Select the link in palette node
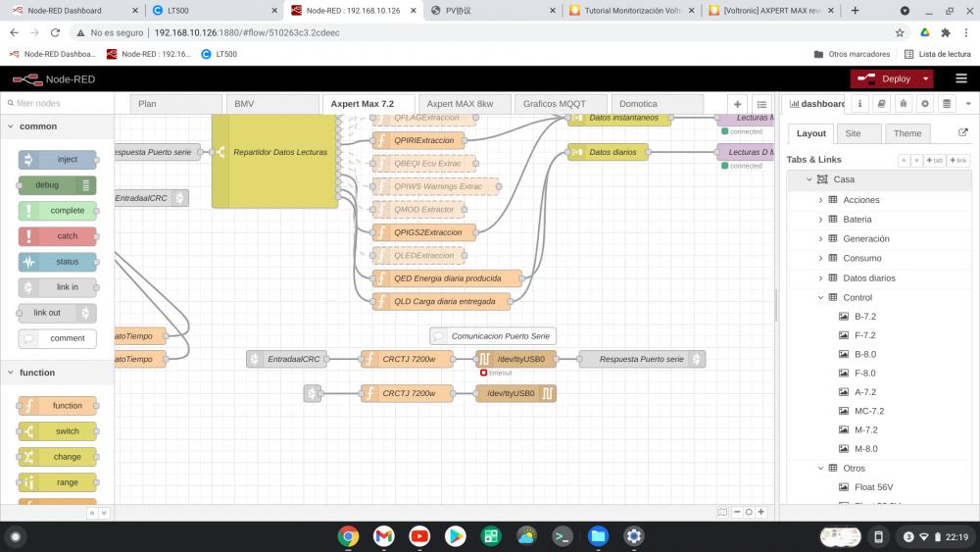This screenshot has width=980, height=552. coord(58,287)
